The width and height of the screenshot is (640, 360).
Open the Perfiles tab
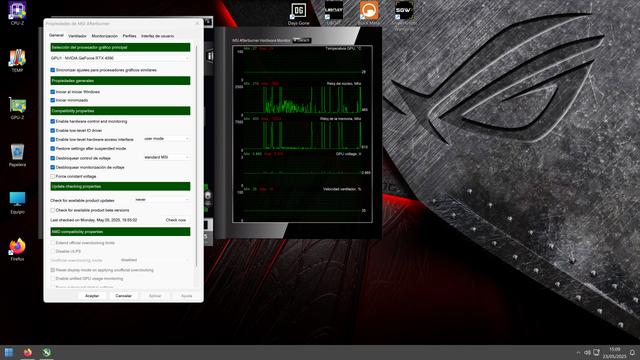click(x=129, y=36)
